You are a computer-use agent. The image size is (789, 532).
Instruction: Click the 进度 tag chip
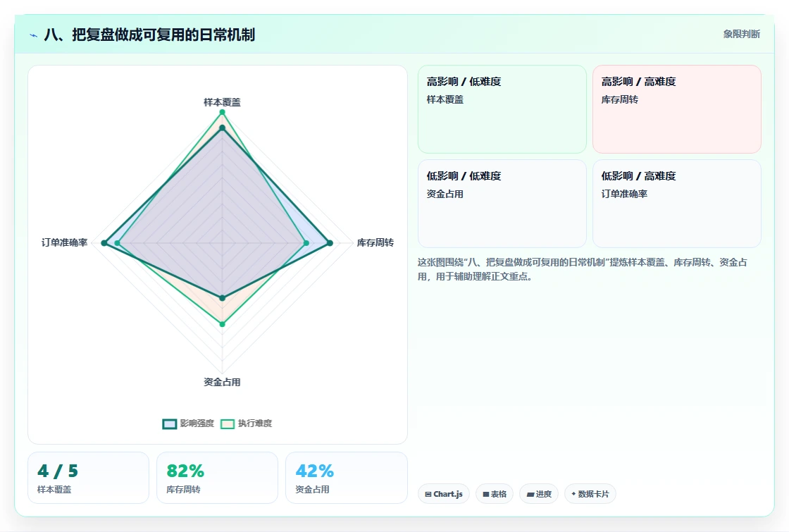539,494
